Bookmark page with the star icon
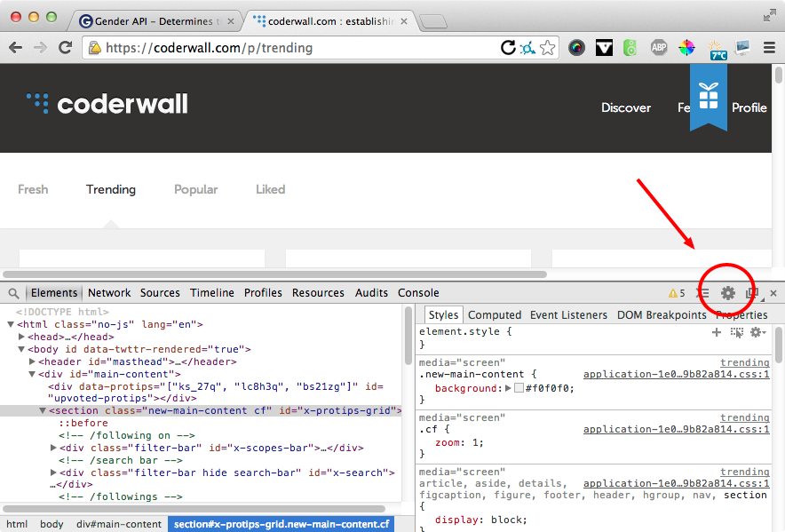 click(548, 48)
